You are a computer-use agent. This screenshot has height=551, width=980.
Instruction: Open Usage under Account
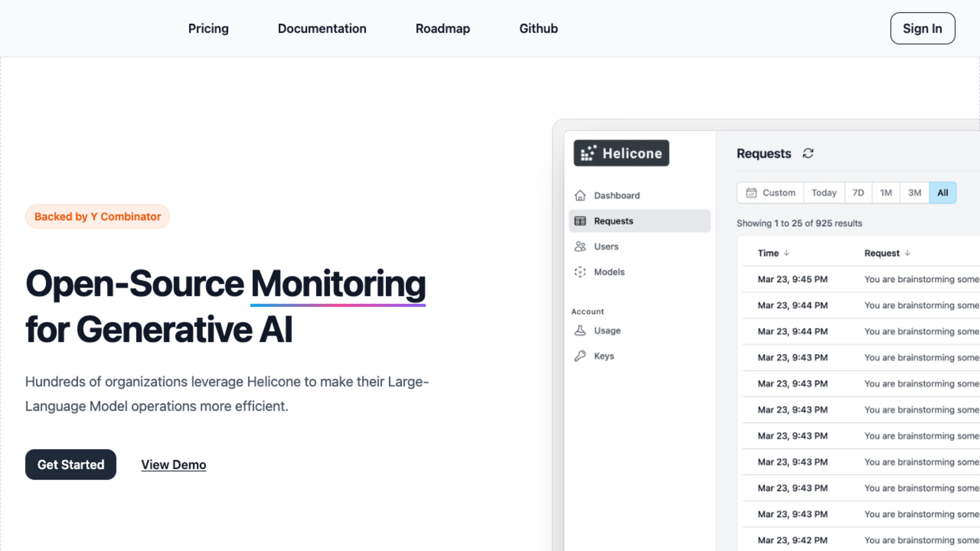(640, 330)
